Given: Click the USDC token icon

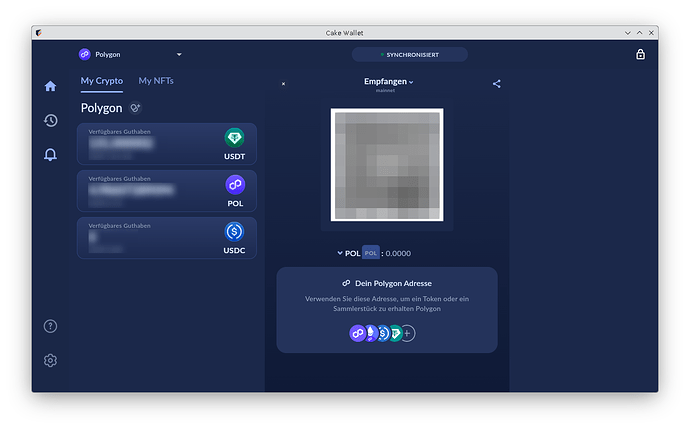Looking at the screenshot, I should point(234,232).
